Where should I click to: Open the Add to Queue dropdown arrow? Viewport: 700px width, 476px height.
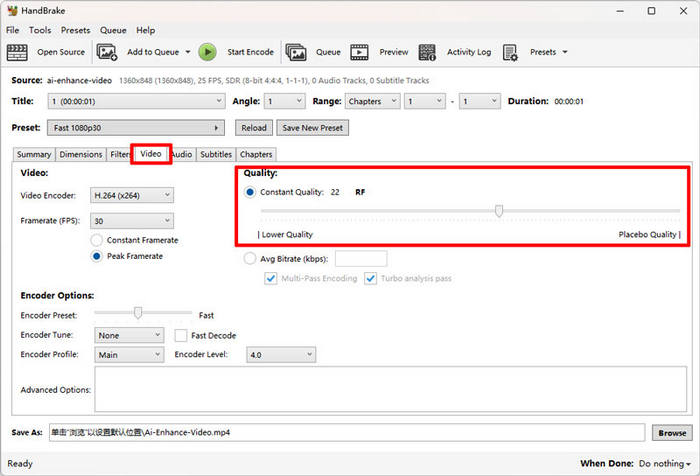tap(188, 52)
